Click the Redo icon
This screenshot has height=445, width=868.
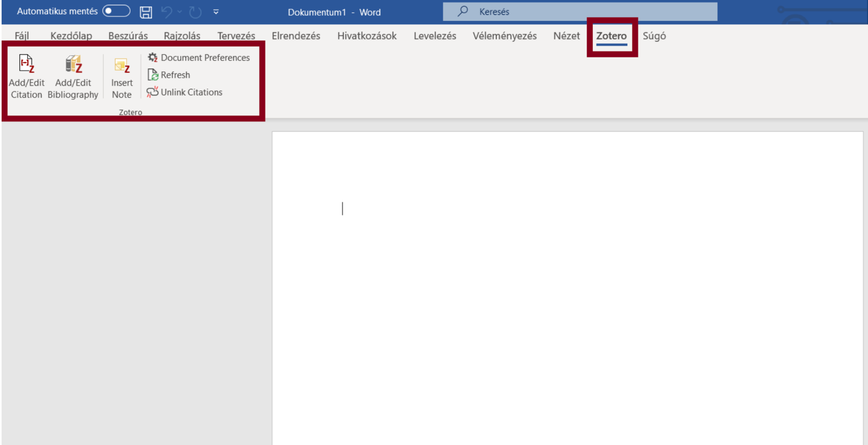click(x=195, y=12)
